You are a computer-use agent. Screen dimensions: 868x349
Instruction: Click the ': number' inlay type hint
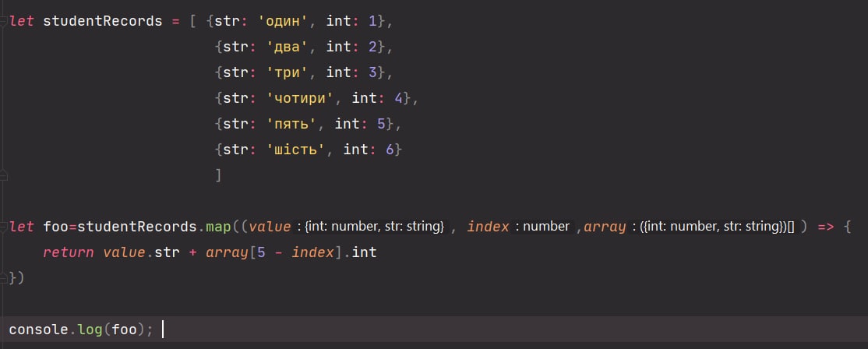coord(542,227)
